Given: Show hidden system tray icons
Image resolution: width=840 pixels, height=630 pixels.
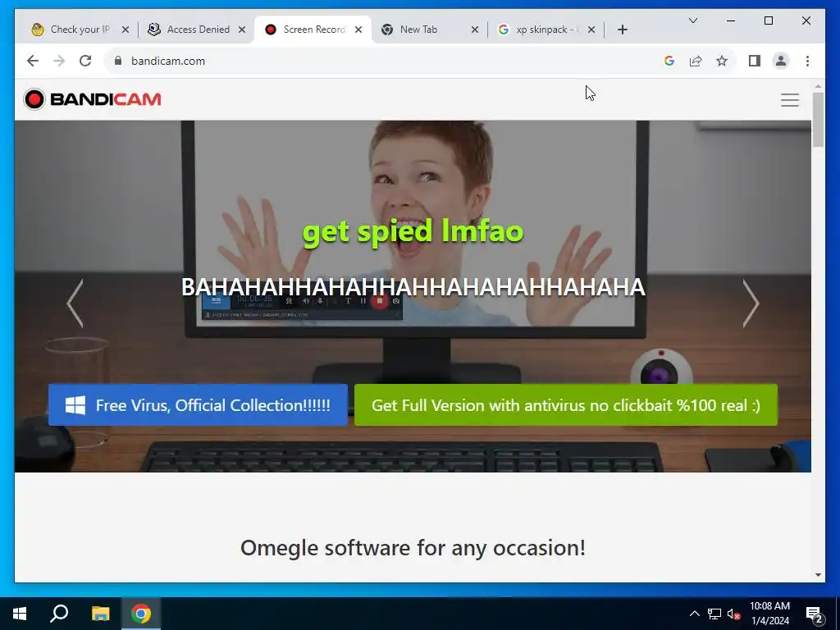Looking at the screenshot, I should pyautogui.click(x=694, y=614).
